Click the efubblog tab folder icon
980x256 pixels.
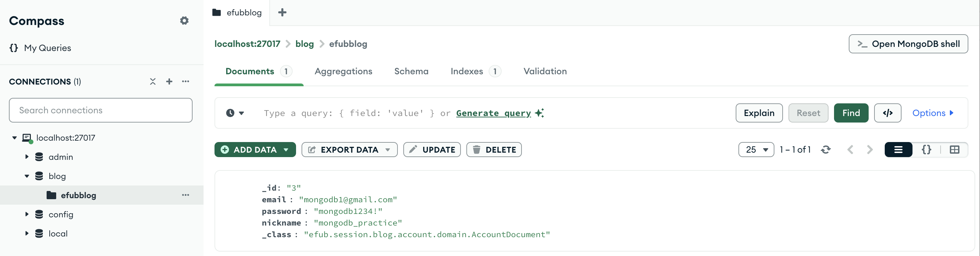217,13
